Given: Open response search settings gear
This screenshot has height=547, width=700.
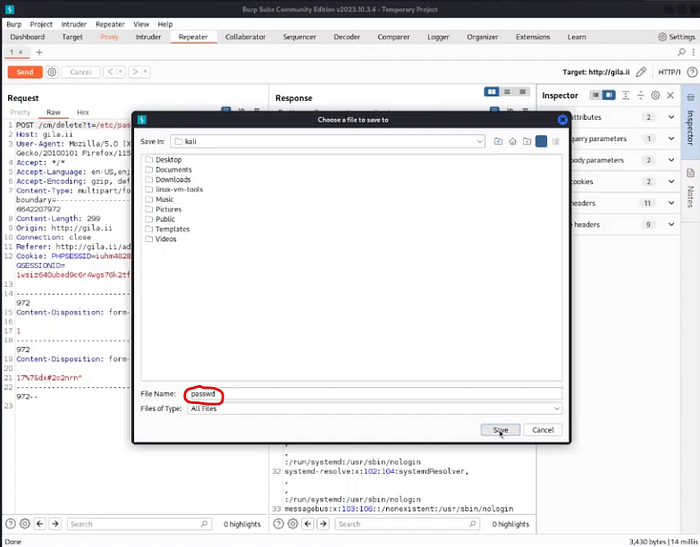Looking at the screenshot, I should [293, 524].
